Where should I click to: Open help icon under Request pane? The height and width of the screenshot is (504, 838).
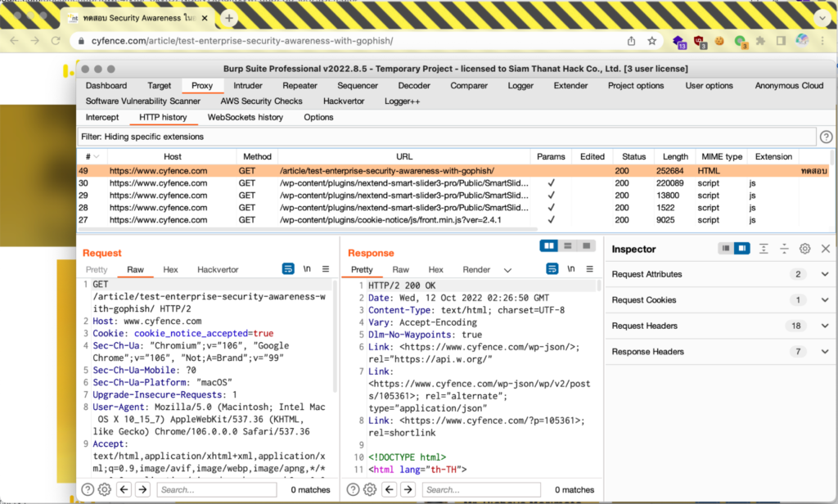[x=88, y=489]
